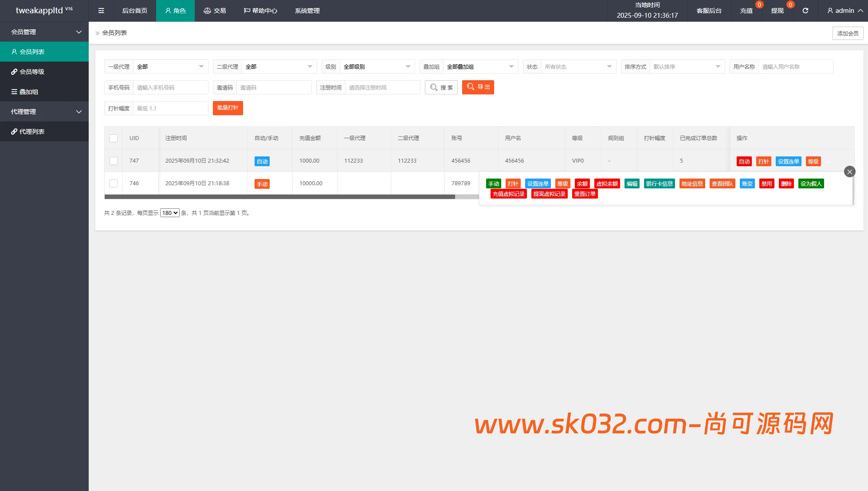Change the per-page count dropdown
The height and width of the screenshot is (491, 868).
tap(169, 213)
